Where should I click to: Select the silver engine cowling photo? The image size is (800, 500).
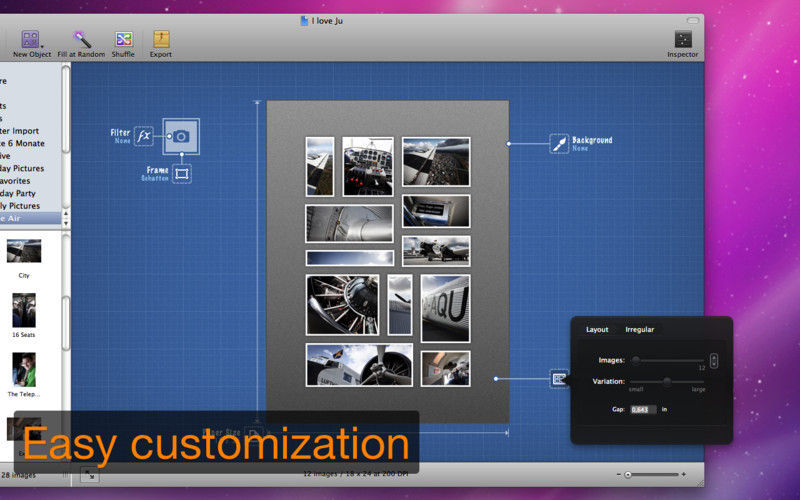click(x=349, y=223)
